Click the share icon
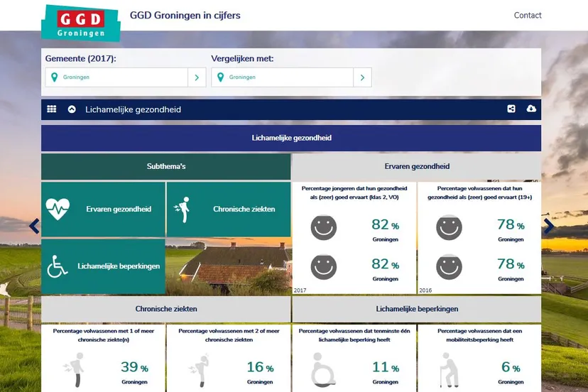The height and width of the screenshot is (392, 588). 511,109
